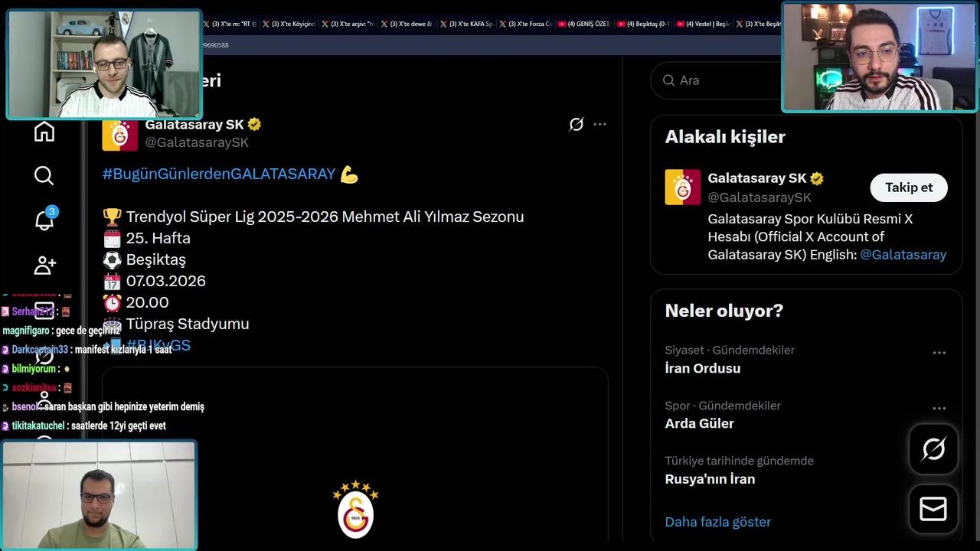Screen dimensions: 980x551
Task: Switch to the "X'te Forza" browser tab
Action: (x=525, y=24)
